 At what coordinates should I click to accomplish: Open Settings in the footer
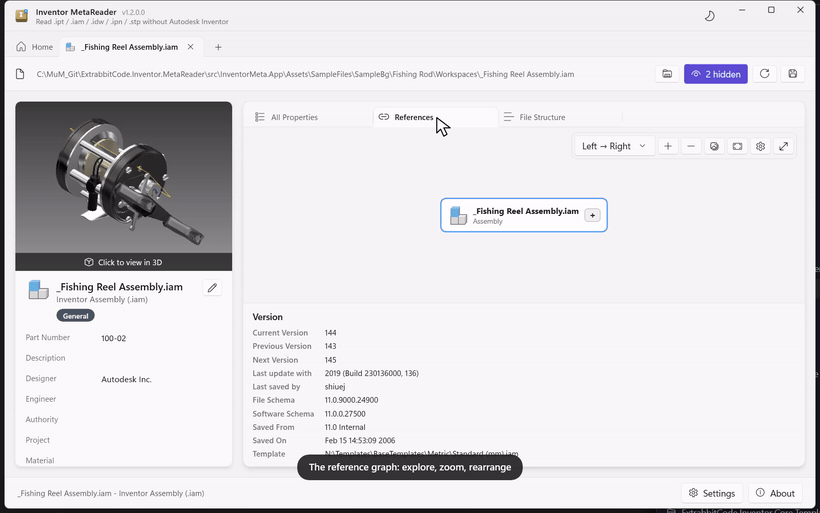[712, 493]
